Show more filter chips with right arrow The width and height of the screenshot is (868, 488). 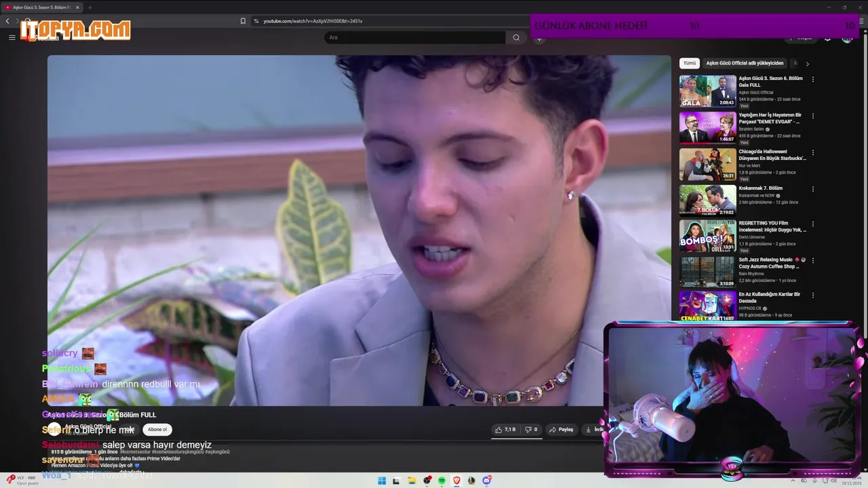(x=807, y=64)
